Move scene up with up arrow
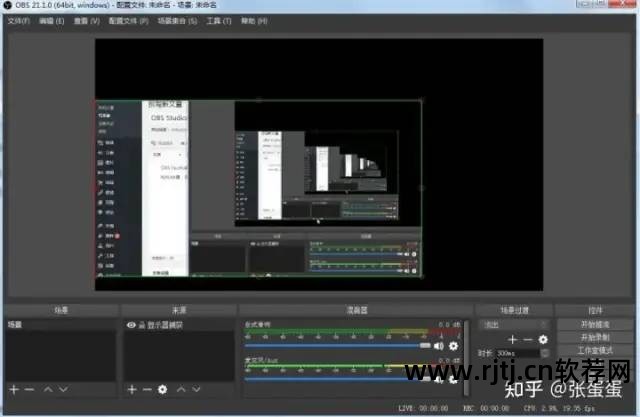Image resolution: width=640 pixels, height=417 pixels. (x=48, y=390)
